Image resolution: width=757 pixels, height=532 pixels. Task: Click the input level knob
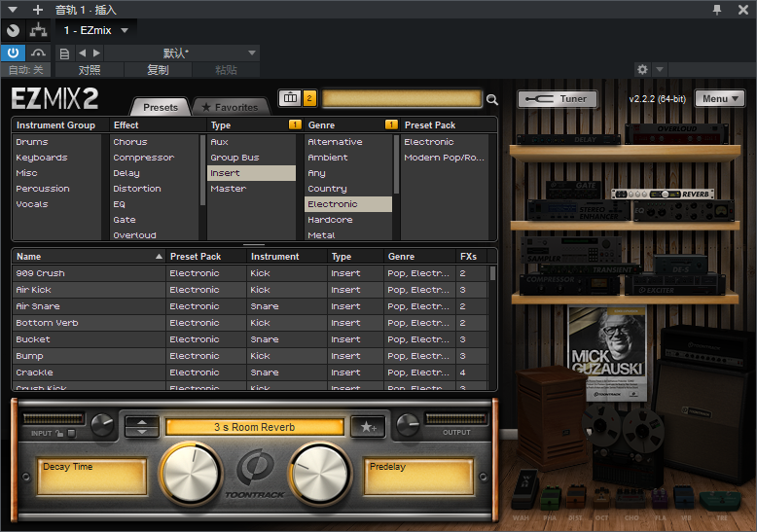(102, 425)
